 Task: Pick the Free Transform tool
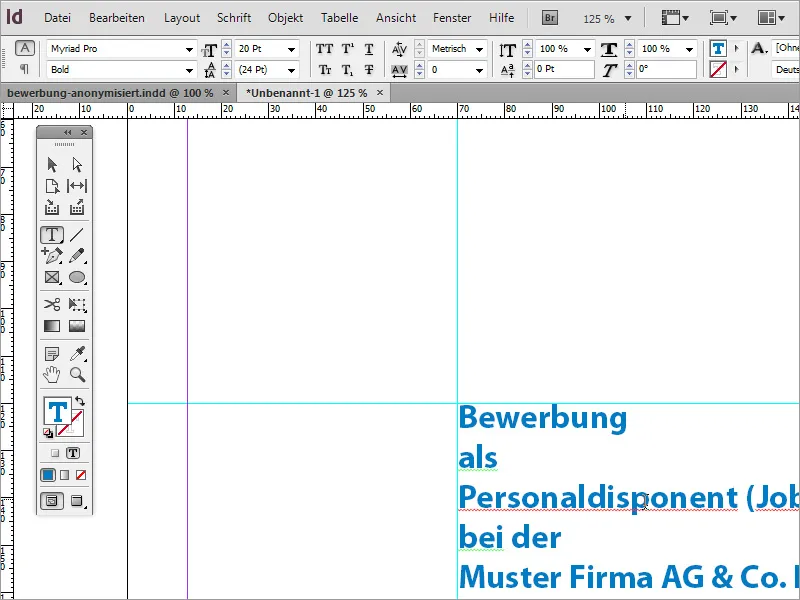click(77, 305)
